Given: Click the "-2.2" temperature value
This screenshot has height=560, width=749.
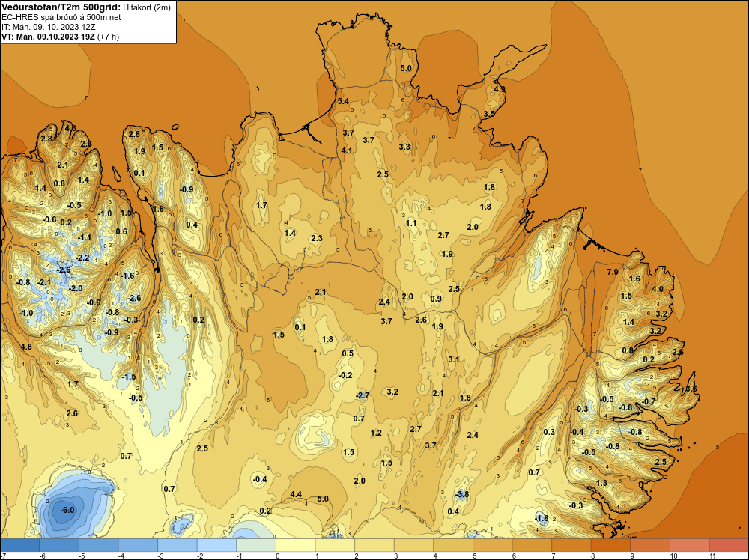Looking at the screenshot, I should click(82, 258).
